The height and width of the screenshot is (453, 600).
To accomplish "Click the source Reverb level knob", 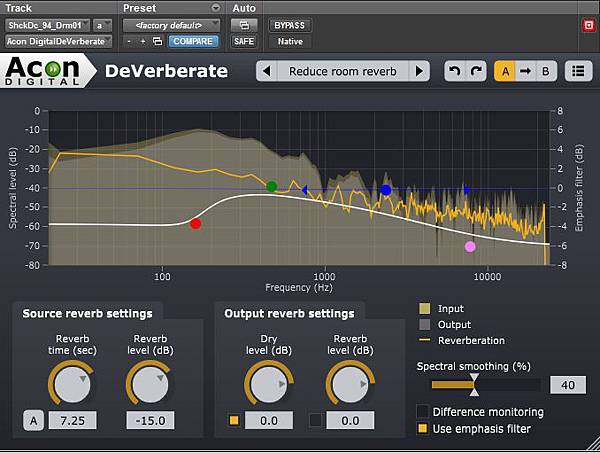I will [x=150, y=384].
